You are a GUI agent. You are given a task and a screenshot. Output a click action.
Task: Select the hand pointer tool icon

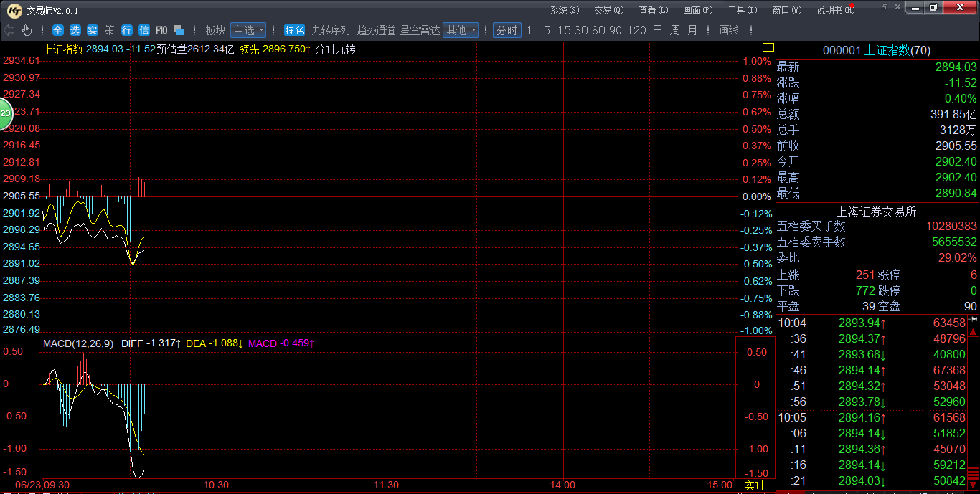coord(27,30)
